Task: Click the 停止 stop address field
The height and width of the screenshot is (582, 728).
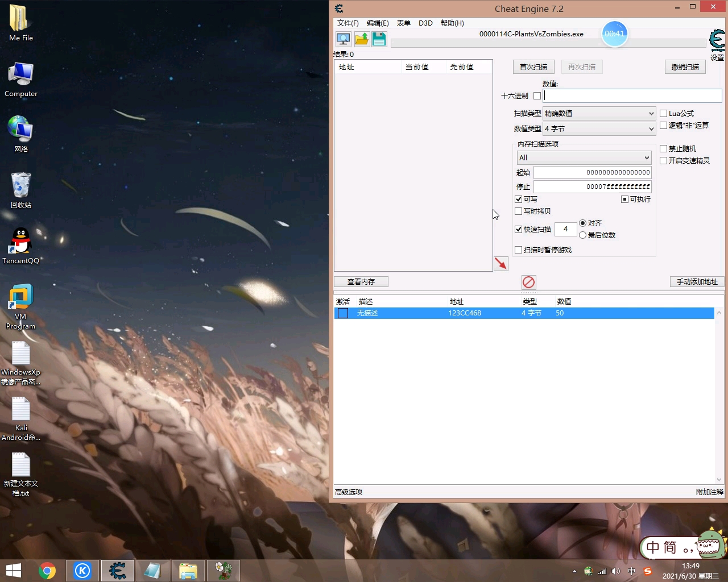Action: [x=593, y=186]
